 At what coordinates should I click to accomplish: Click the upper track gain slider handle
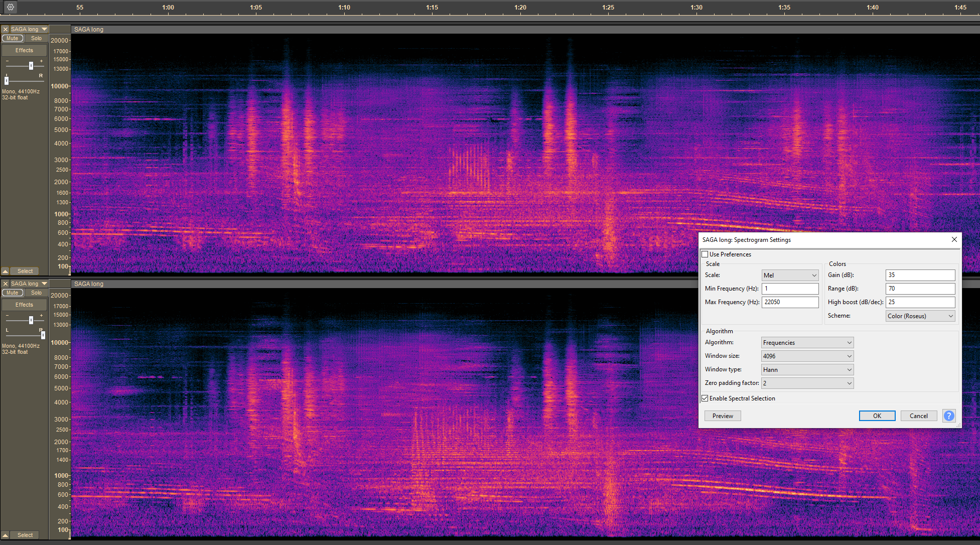click(x=31, y=66)
